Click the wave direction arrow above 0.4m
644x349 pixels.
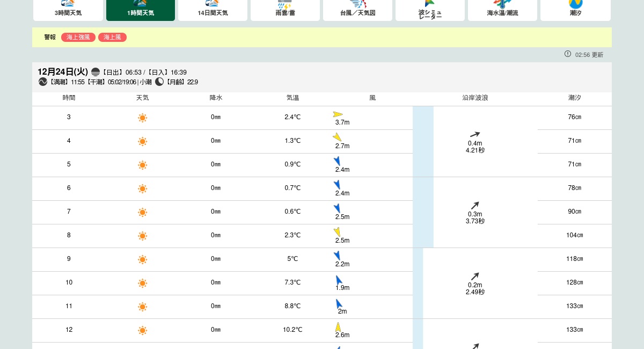point(475,135)
